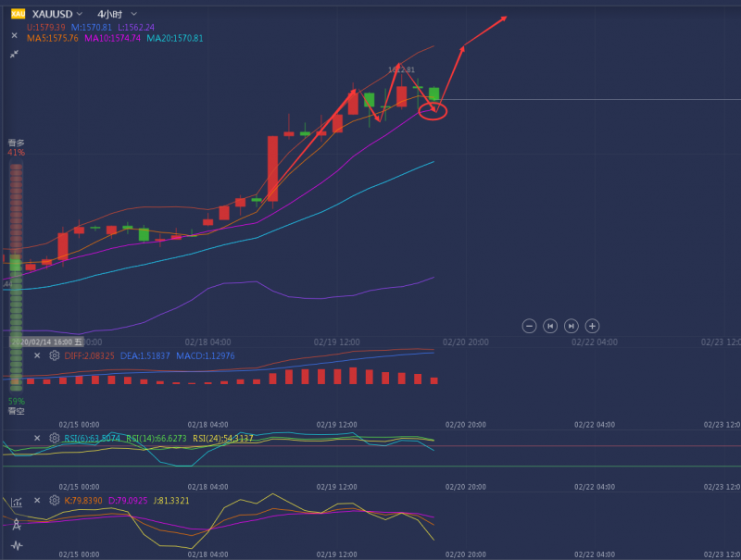Open the MACD indicator settings gear

point(55,355)
